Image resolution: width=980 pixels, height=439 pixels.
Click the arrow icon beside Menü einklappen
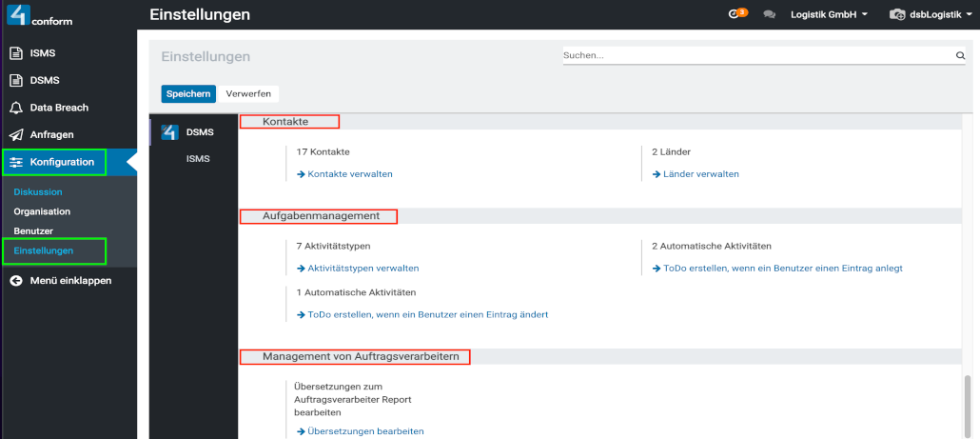pos(16,281)
